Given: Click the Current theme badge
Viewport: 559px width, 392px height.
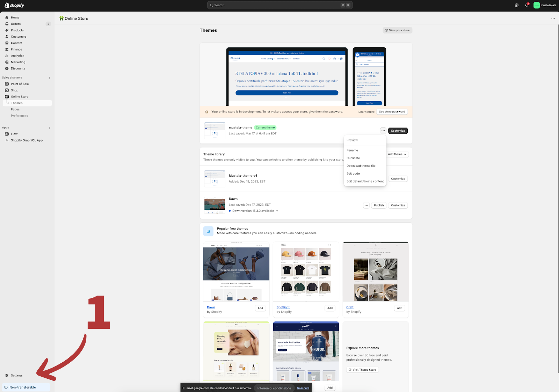Looking at the screenshot, I should point(265,128).
